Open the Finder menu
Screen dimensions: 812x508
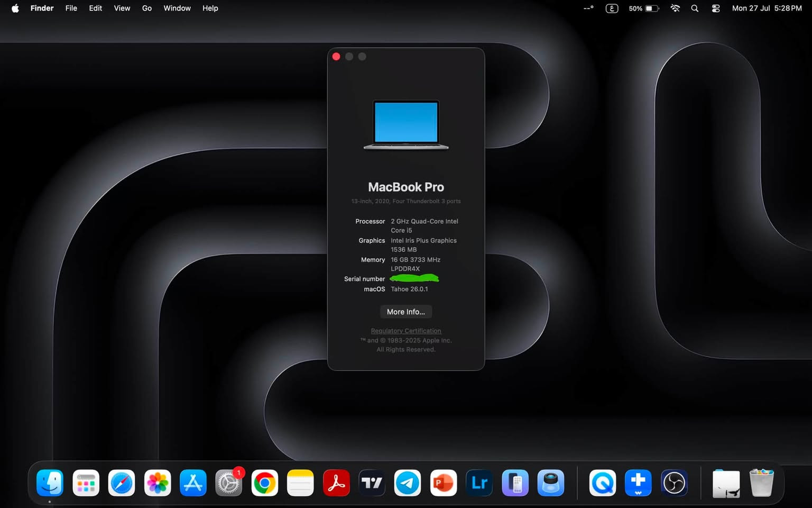tap(42, 8)
